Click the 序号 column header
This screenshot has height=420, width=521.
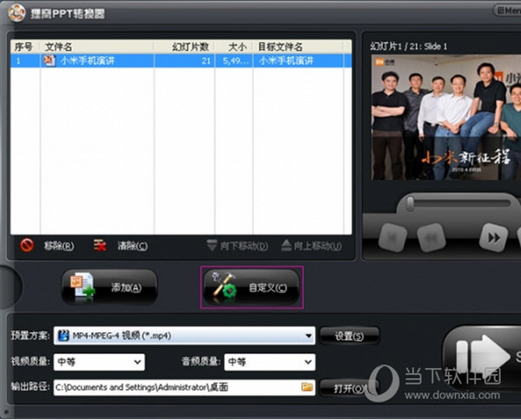click(25, 47)
